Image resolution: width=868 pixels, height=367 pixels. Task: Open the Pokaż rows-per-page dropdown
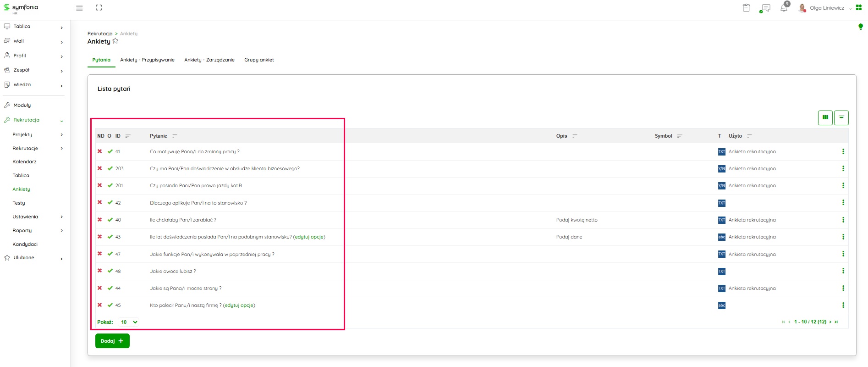coord(128,322)
